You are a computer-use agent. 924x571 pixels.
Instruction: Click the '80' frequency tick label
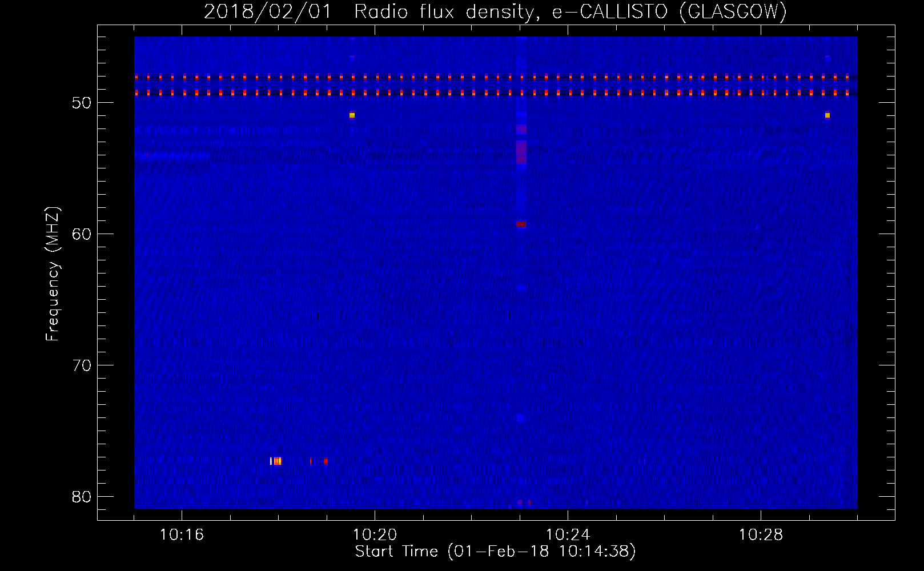[82, 497]
